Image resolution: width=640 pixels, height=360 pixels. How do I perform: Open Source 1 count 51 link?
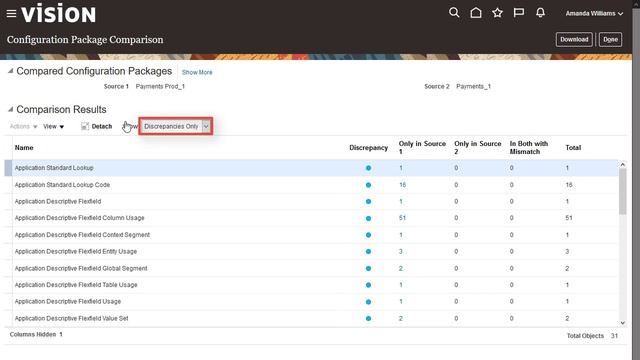click(x=402, y=218)
